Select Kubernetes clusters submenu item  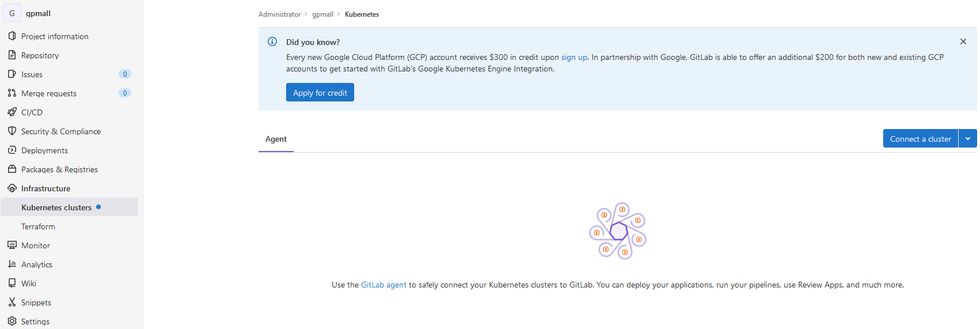[70, 207]
